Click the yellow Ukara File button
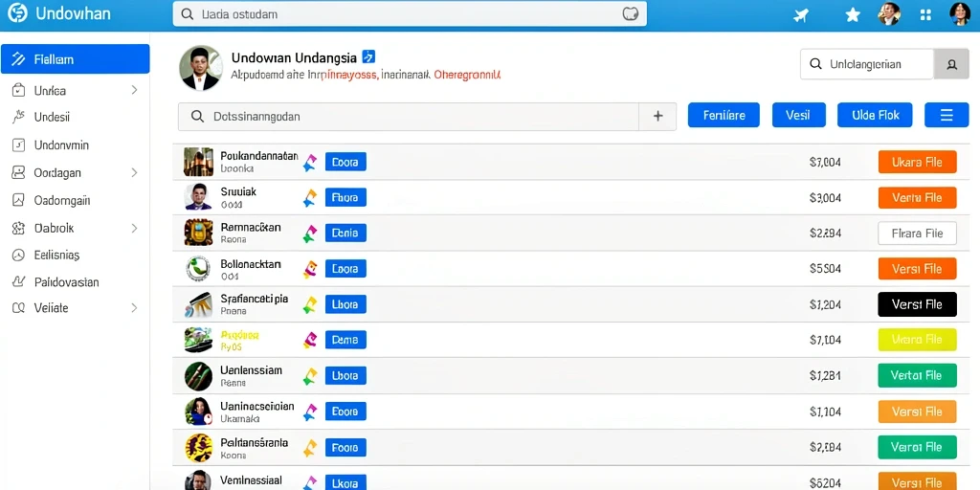Image resolution: width=980 pixels, height=490 pixels. tap(917, 340)
